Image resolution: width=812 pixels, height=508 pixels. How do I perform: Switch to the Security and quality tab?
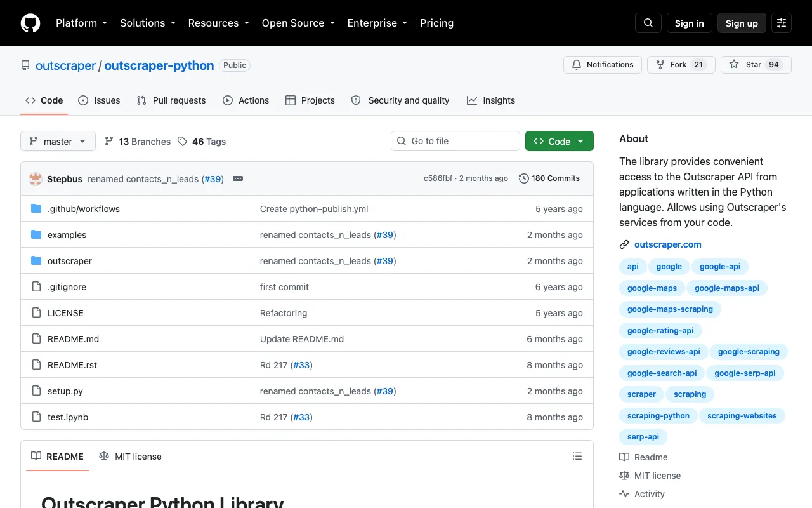(400, 100)
